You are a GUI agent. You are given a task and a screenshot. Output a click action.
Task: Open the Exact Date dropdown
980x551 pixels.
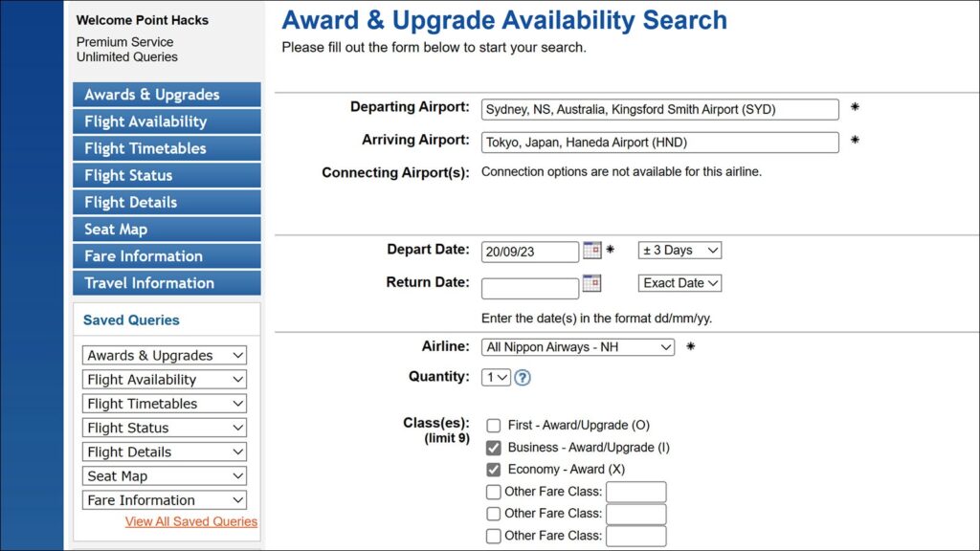click(x=679, y=282)
